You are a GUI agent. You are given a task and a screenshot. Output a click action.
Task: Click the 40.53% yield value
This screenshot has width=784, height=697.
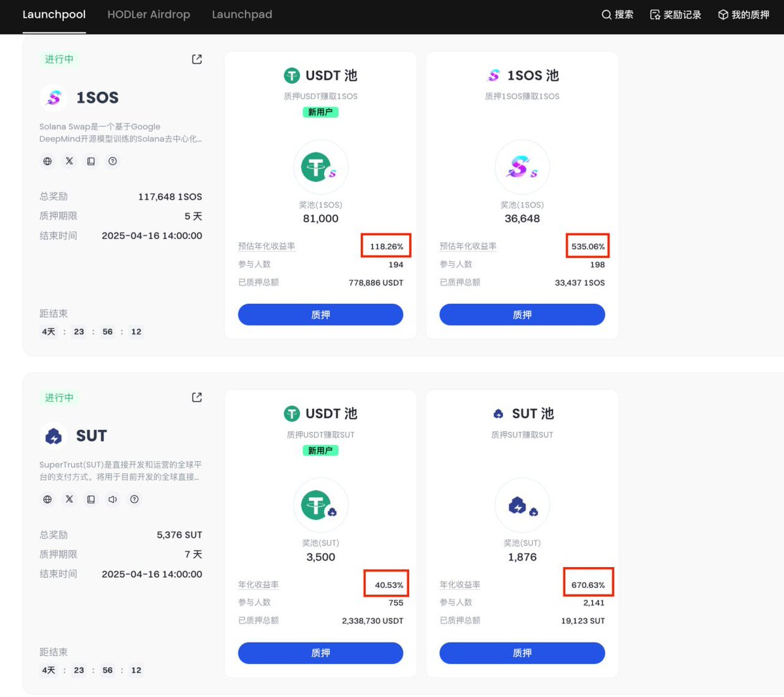(389, 585)
